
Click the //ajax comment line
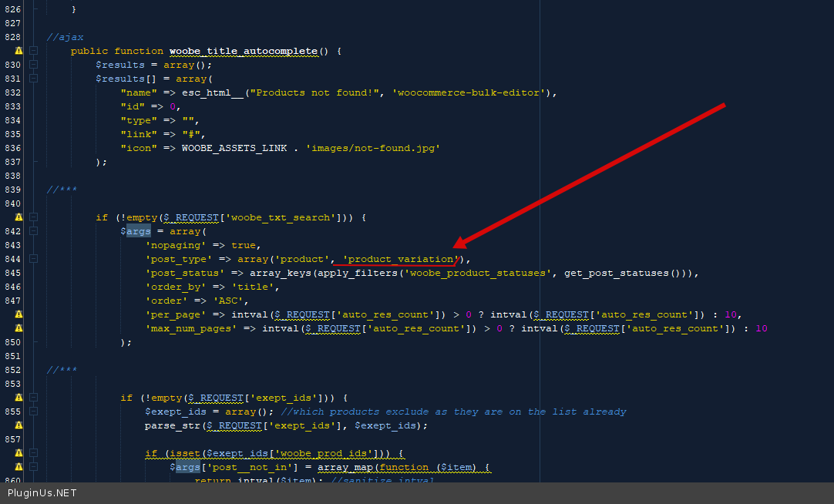(x=65, y=37)
